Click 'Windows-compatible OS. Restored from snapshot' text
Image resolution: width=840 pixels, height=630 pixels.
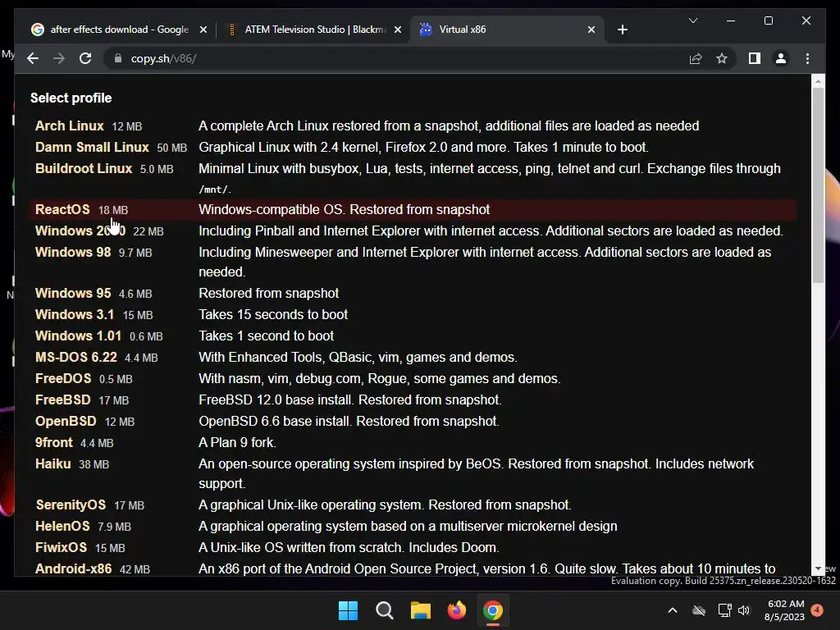point(344,209)
